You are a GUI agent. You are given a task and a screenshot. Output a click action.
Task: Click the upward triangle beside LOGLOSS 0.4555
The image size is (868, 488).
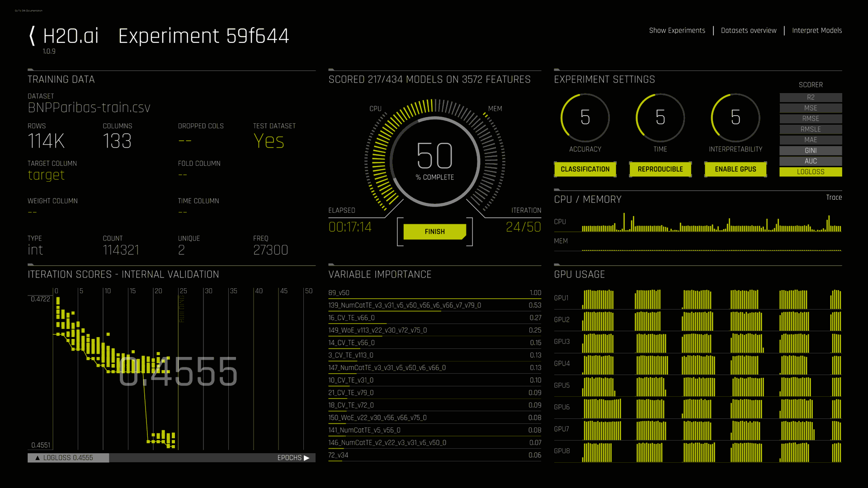38,458
